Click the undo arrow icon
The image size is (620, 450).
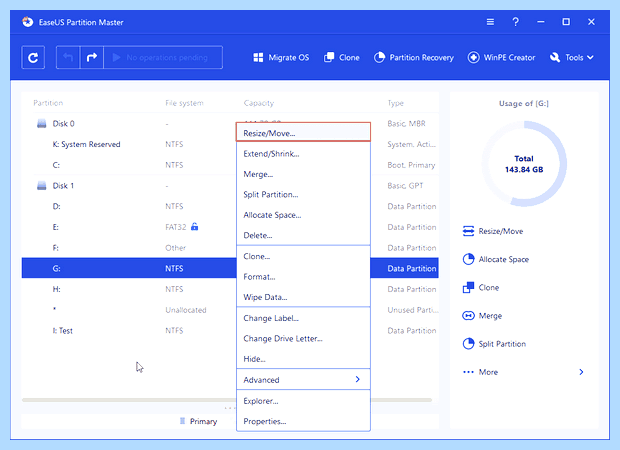point(68,58)
